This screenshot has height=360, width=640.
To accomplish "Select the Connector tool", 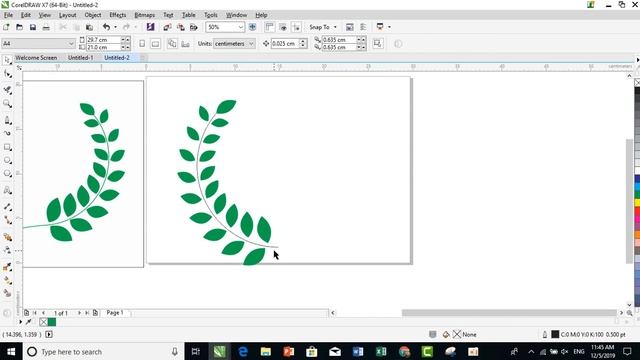I will click(x=7, y=220).
